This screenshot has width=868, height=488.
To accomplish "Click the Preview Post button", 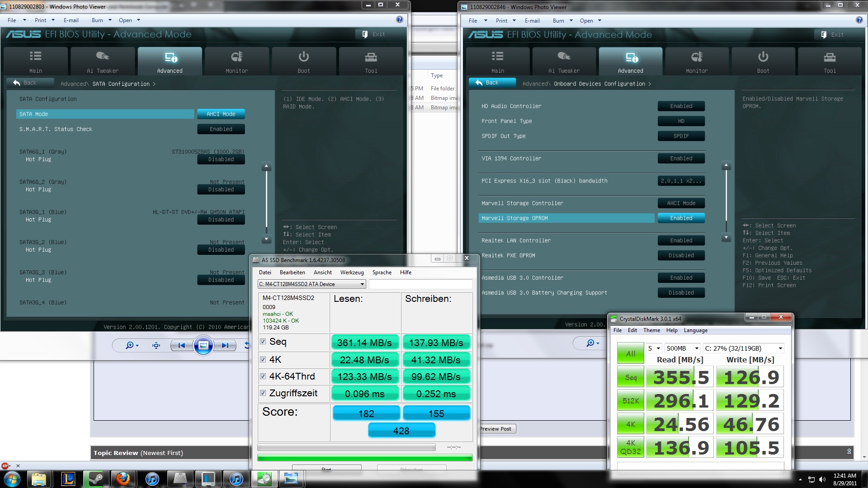I will 496,429.
